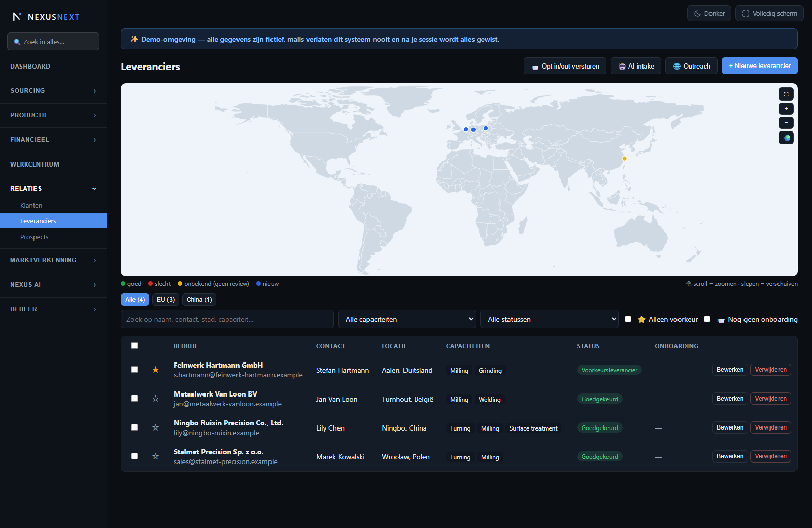Click the sparkle icon in the demo banner
Viewport: 812px width, 528px height.
click(x=134, y=39)
